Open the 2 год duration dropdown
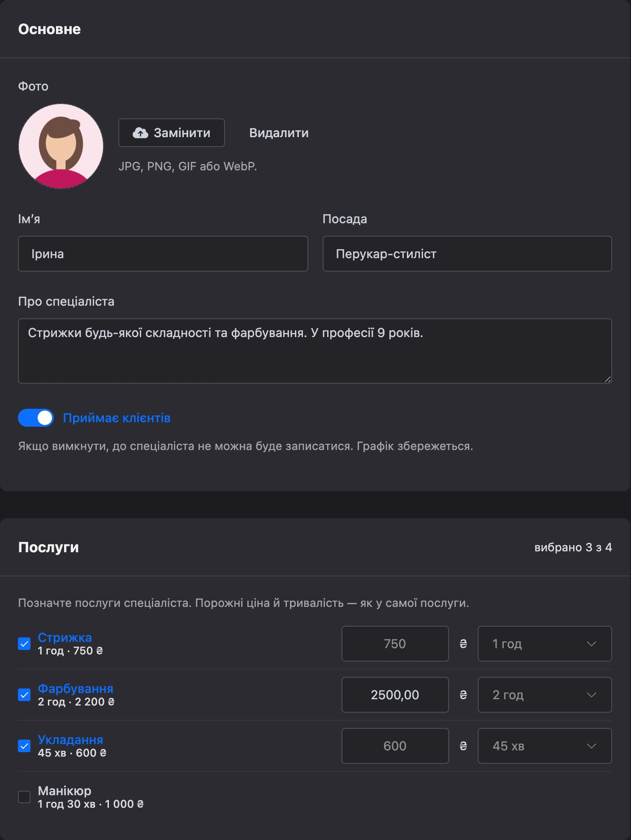631x840 pixels. point(545,695)
